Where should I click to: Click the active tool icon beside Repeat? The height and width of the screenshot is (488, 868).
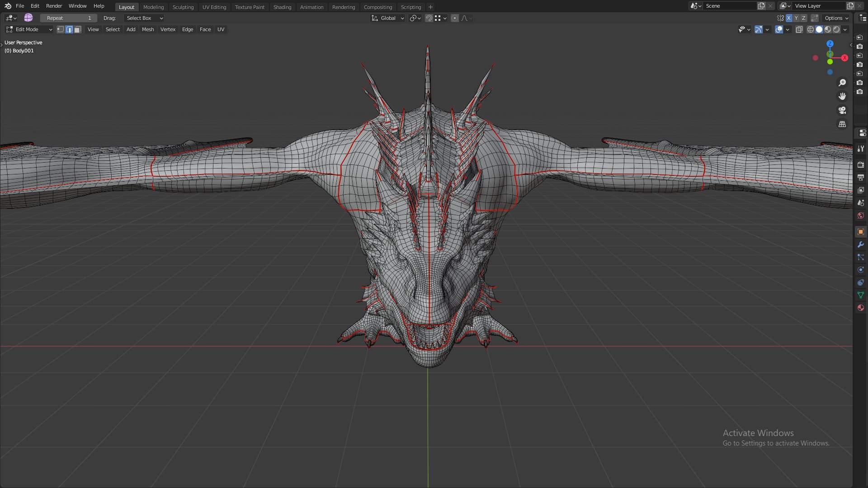(28, 18)
